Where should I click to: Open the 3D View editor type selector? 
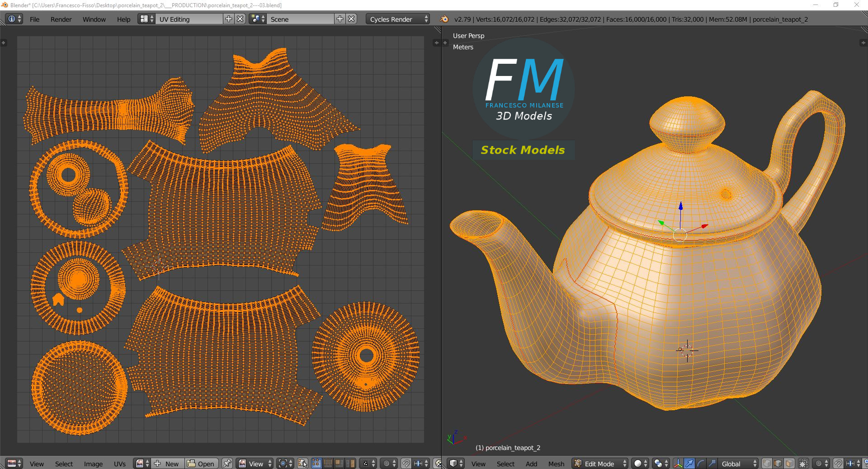pos(456,464)
